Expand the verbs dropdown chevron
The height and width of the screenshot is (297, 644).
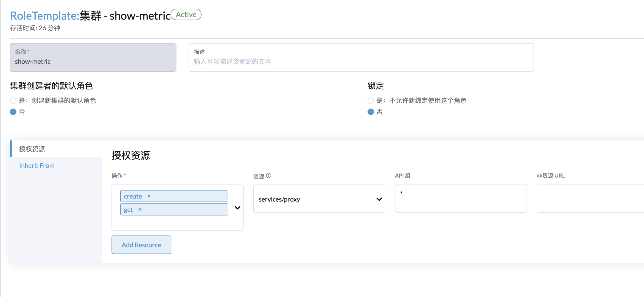pyautogui.click(x=238, y=208)
